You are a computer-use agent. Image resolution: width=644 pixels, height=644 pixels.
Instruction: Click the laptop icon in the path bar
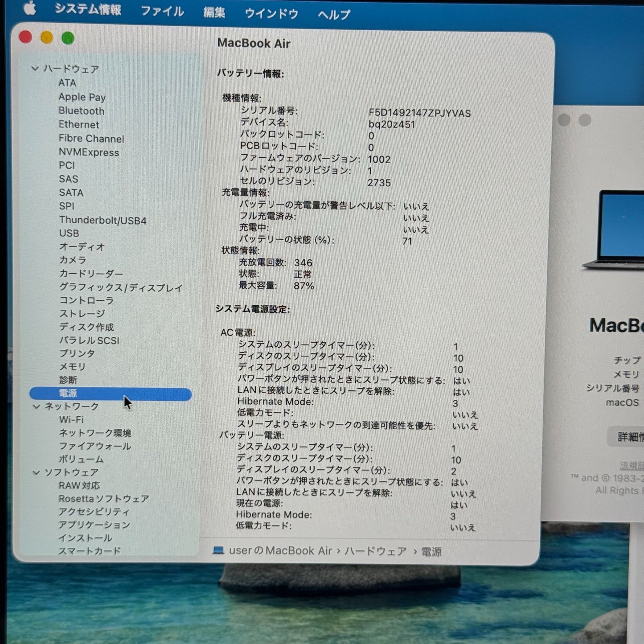[x=218, y=550]
